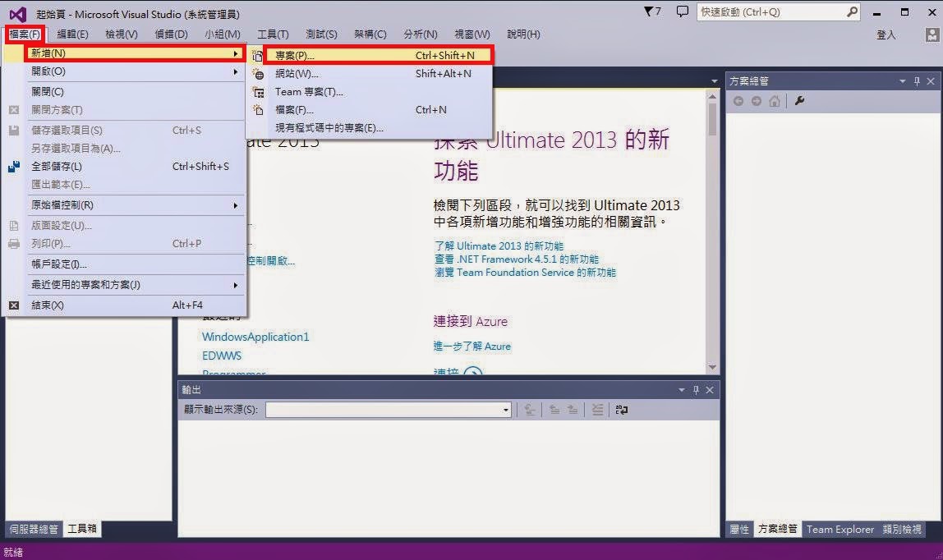The height and width of the screenshot is (560, 943).
Task: Open the 分析(N) menu
Action: pos(421,34)
